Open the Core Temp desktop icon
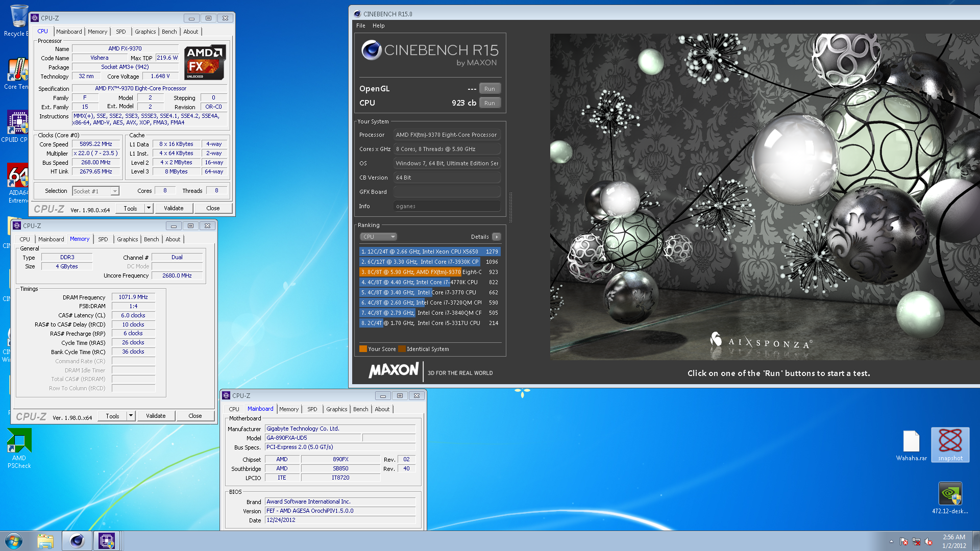Image resolution: width=980 pixels, height=551 pixels. coord(16,74)
